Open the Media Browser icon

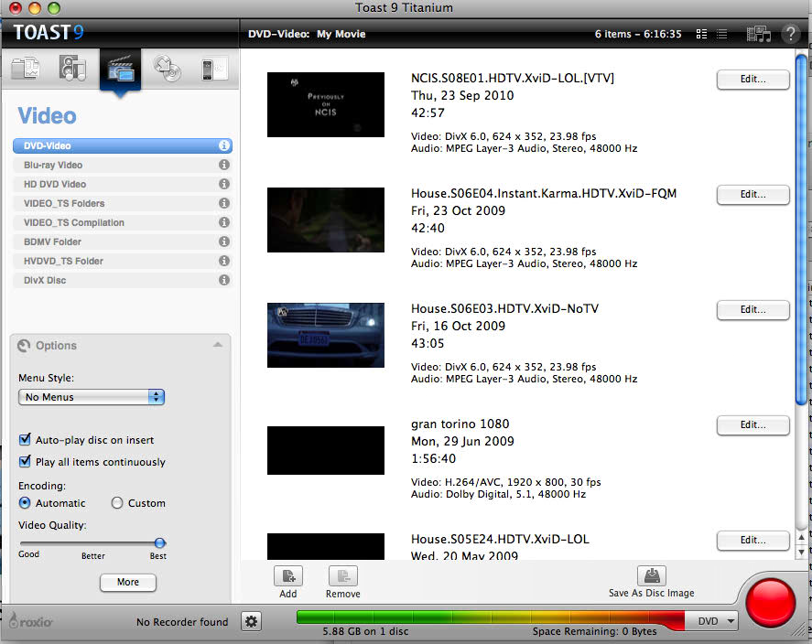tap(759, 34)
